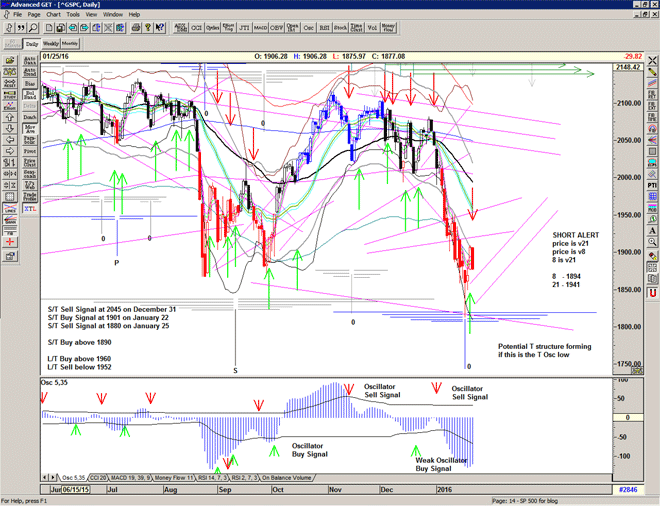Switch to the CCI 20 tab
Screen dimensions: 660x506
[x=99, y=478]
